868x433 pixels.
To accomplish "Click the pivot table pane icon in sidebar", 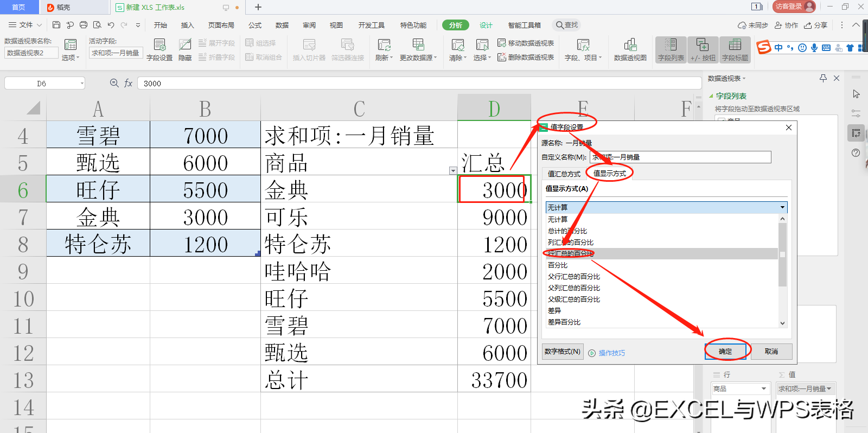I will [856, 133].
